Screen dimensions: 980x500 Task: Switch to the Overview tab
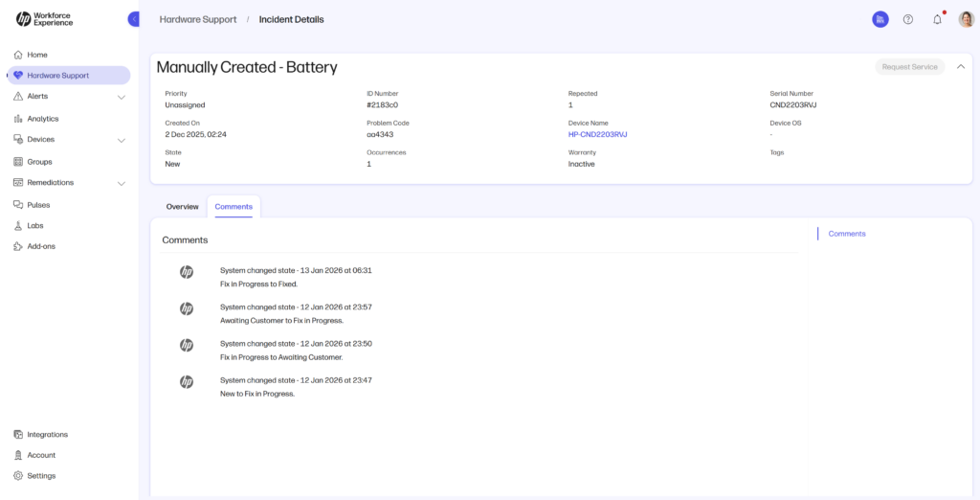coord(182,207)
